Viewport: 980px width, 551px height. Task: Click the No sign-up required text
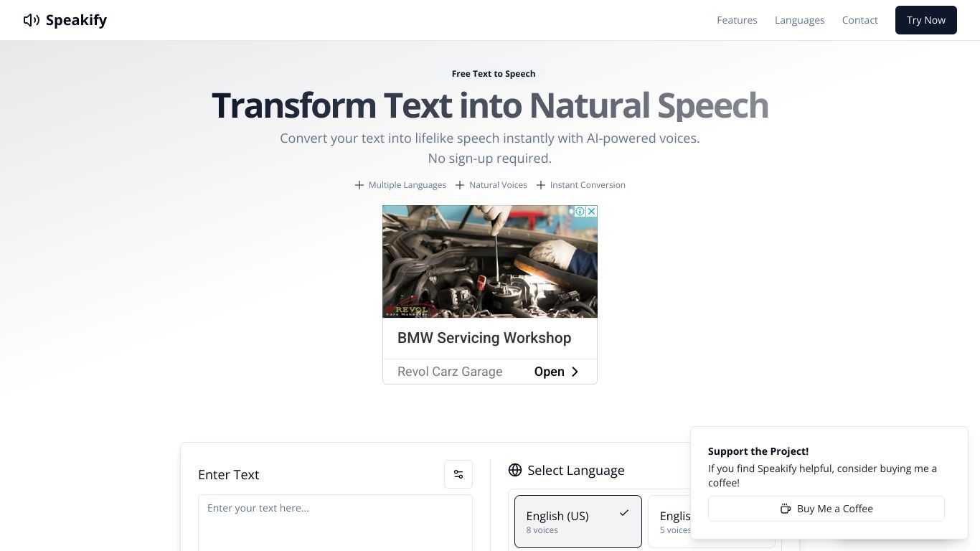(490, 159)
